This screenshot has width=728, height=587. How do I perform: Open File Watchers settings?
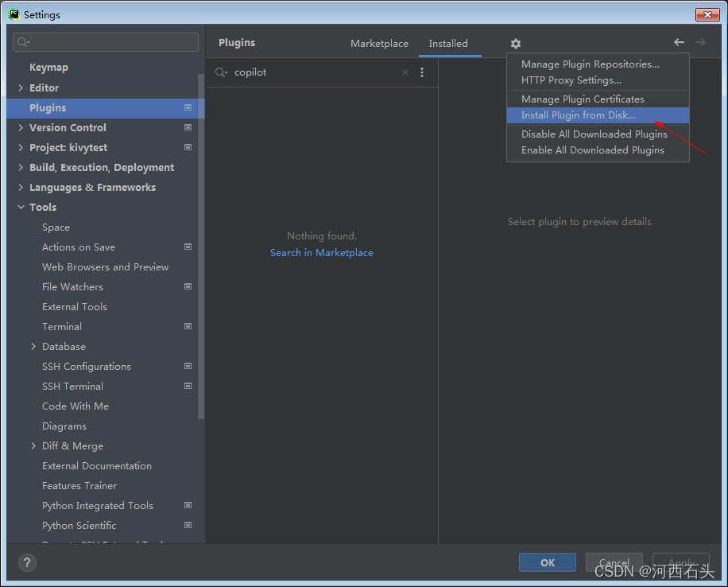tap(72, 287)
